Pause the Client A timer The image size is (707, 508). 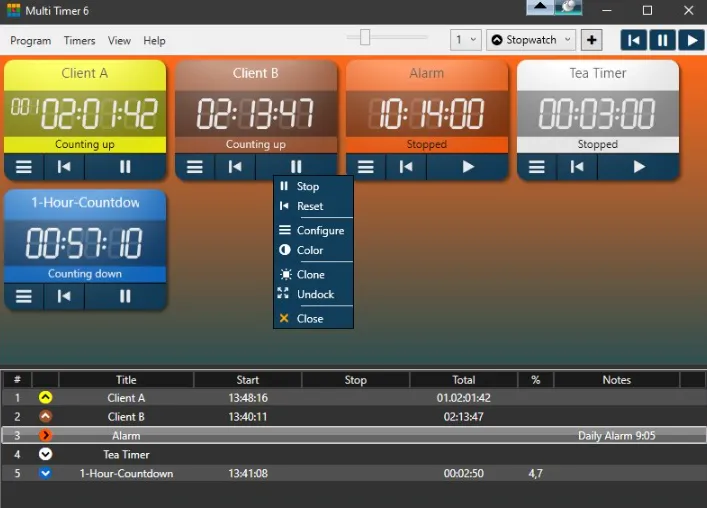(125, 167)
